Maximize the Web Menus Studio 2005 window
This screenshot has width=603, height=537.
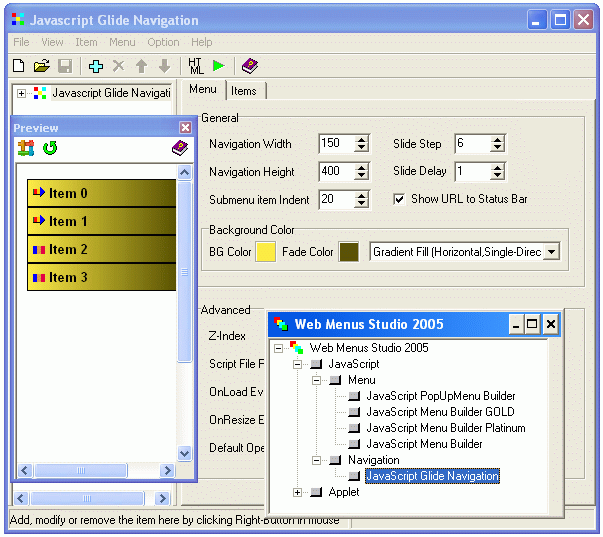(x=532, y=325)
